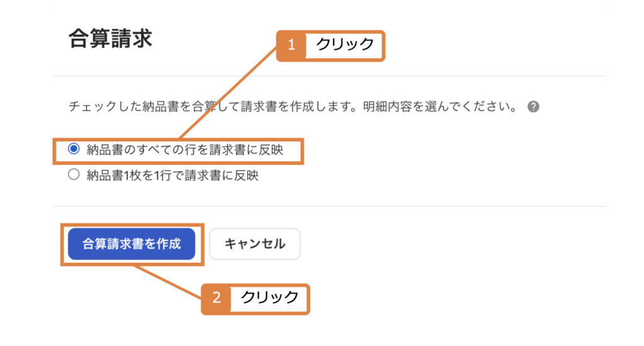Click the クリック label beside badge 2

tap(270, 297)
